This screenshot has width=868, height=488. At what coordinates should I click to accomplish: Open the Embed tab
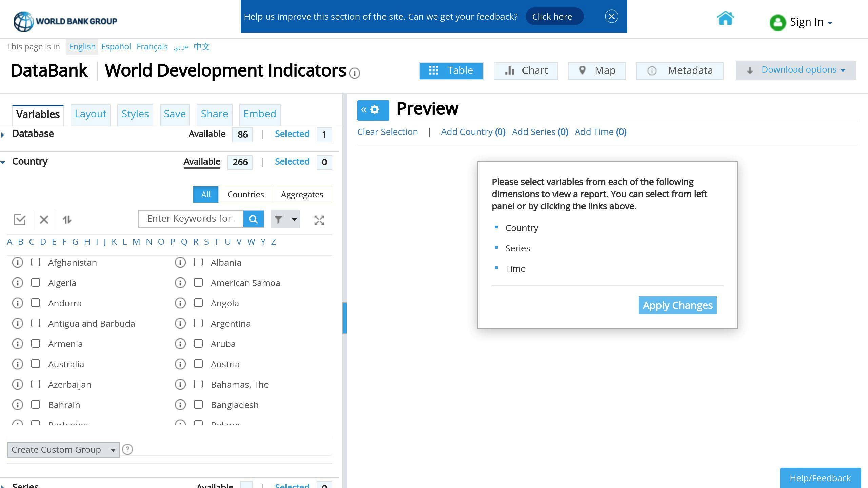click(260, 114)
